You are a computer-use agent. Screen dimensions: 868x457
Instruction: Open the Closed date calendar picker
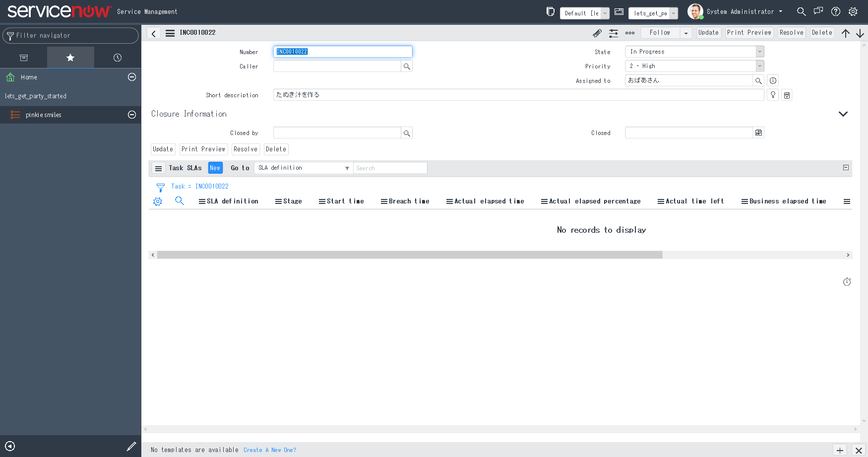pos(758,132)
